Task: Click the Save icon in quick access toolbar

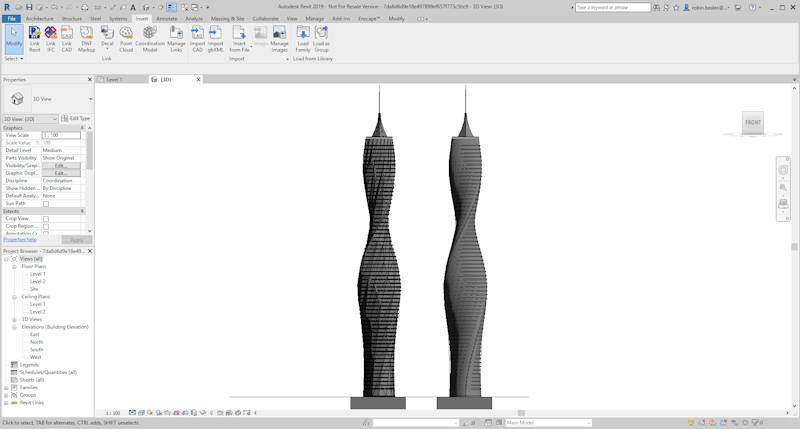Action: pyautogui.click(x=29, y=7)
